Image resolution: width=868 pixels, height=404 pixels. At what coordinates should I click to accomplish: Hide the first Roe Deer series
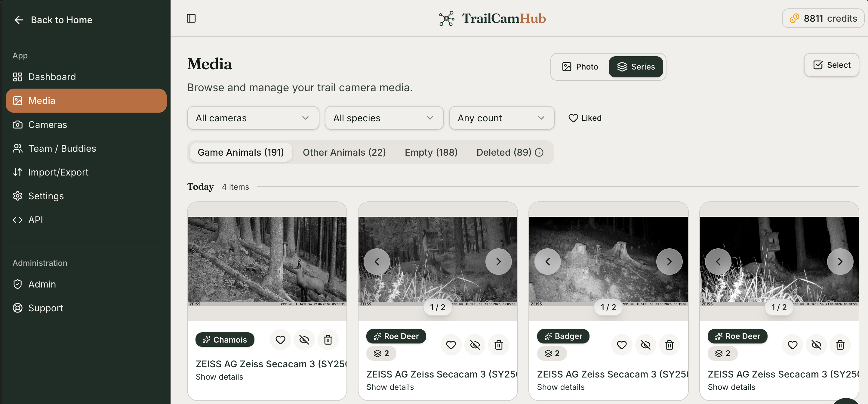(x=475, y=345)
